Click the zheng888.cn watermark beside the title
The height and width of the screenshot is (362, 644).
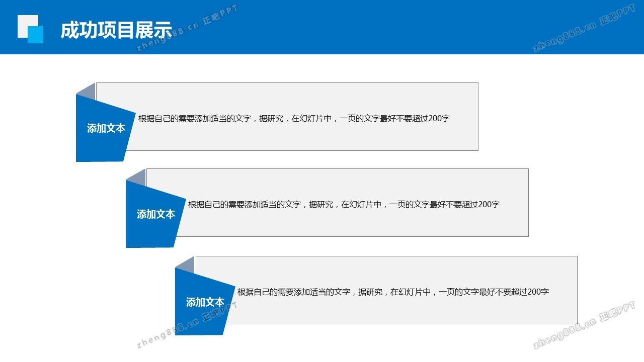pos(186,30)
